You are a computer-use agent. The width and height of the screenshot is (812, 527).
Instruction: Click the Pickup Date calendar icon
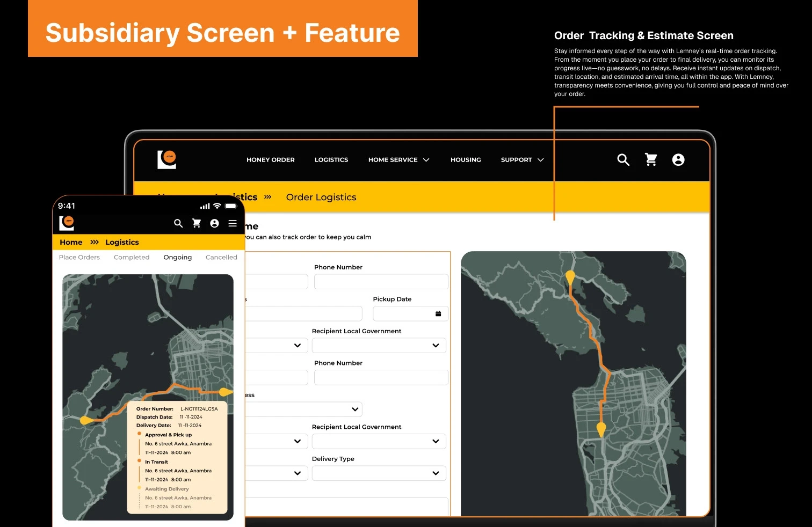pyautogui.click(x=438, y=313)
